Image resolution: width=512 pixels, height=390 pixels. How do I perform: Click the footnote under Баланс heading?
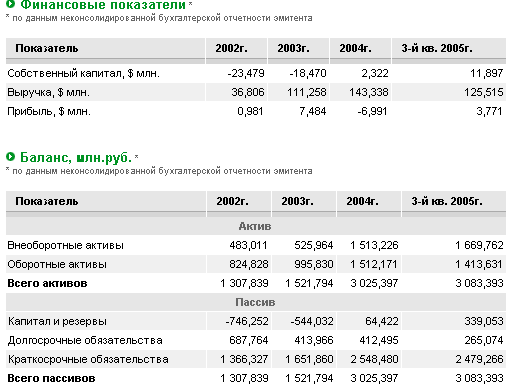(x=159, y=171)
